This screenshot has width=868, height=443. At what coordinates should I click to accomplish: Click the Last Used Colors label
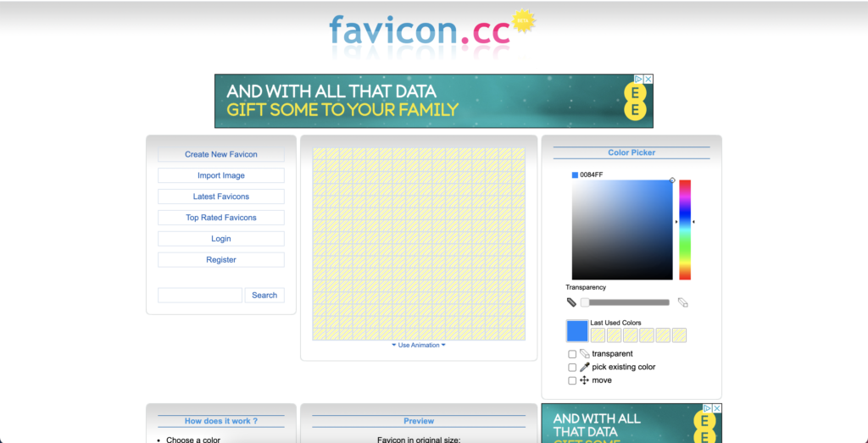615,323
